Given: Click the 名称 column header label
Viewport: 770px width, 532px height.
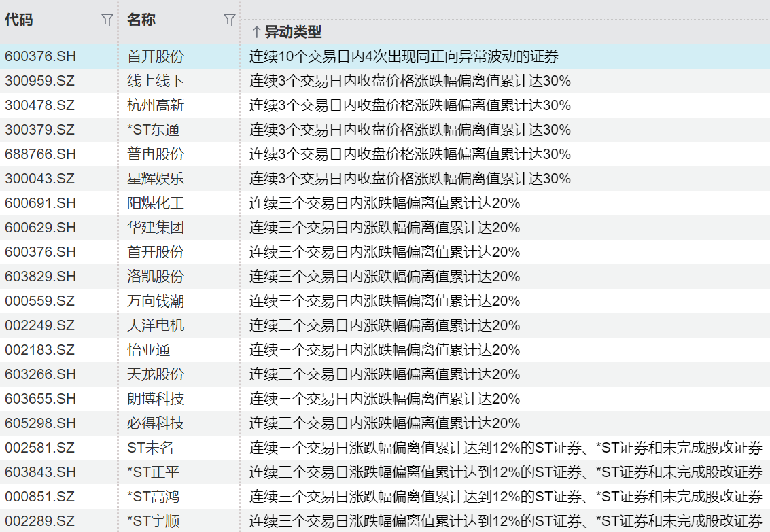Looking at the screenshot, I should click(x=141, y=20).
